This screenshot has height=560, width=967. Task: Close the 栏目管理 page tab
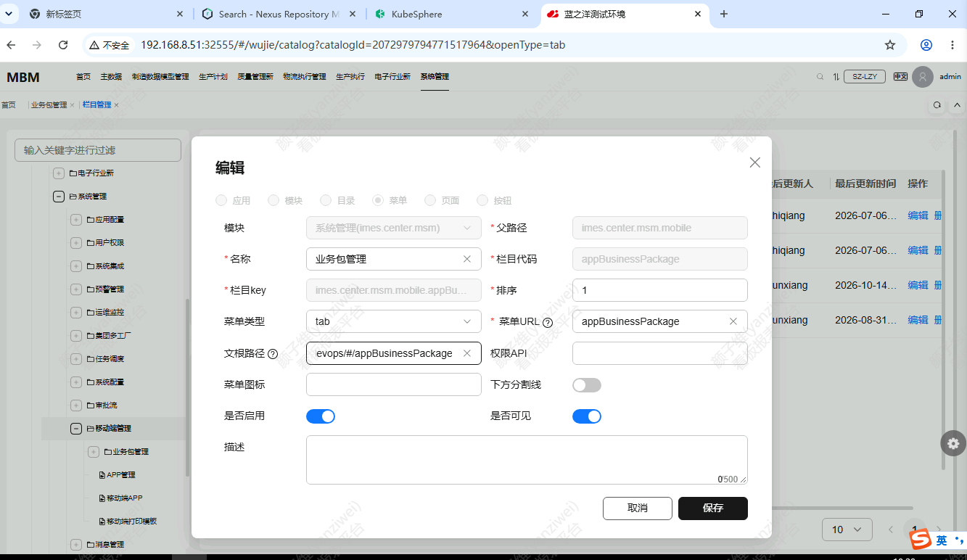click(116, 105)
